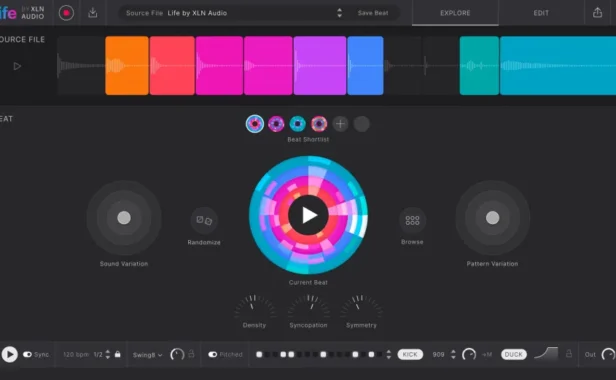Toggle the KICK pill button
Screen dimensions: 616x380
click(x=410, y=354)
